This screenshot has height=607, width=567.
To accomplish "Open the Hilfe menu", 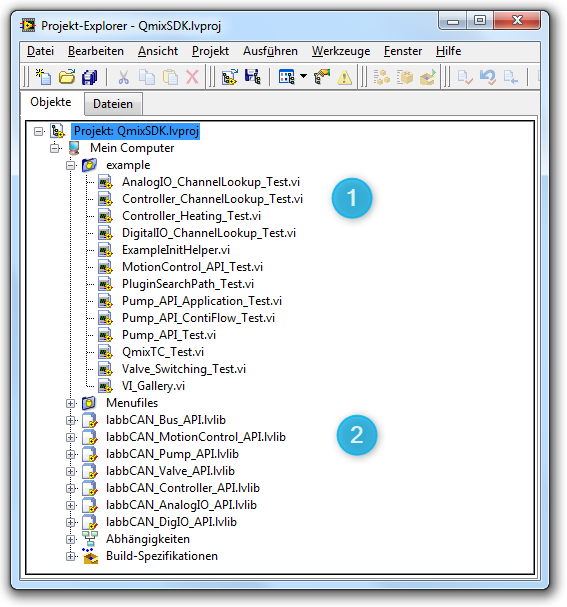I will [449, 51].
